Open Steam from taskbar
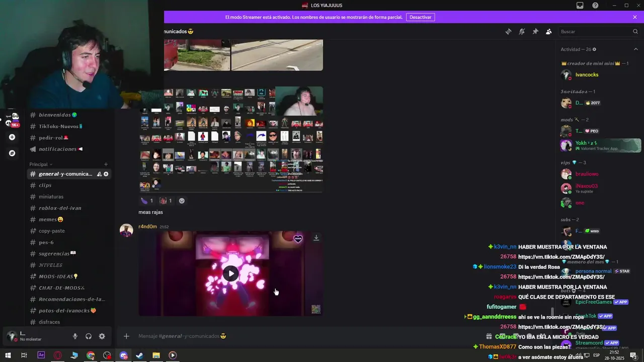The width and height of the screenshot is (644, 362). point(139,355)
